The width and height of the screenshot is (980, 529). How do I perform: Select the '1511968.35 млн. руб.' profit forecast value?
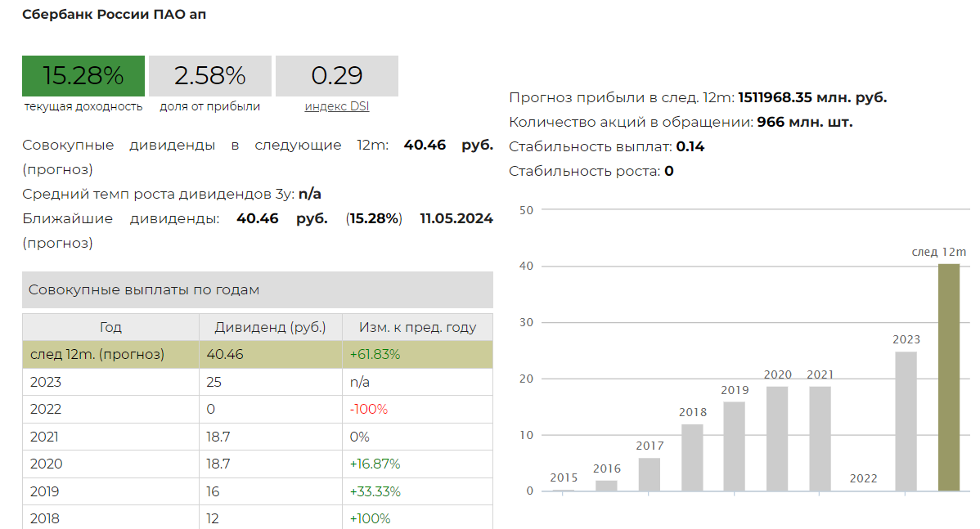click(x=812, y=97)
